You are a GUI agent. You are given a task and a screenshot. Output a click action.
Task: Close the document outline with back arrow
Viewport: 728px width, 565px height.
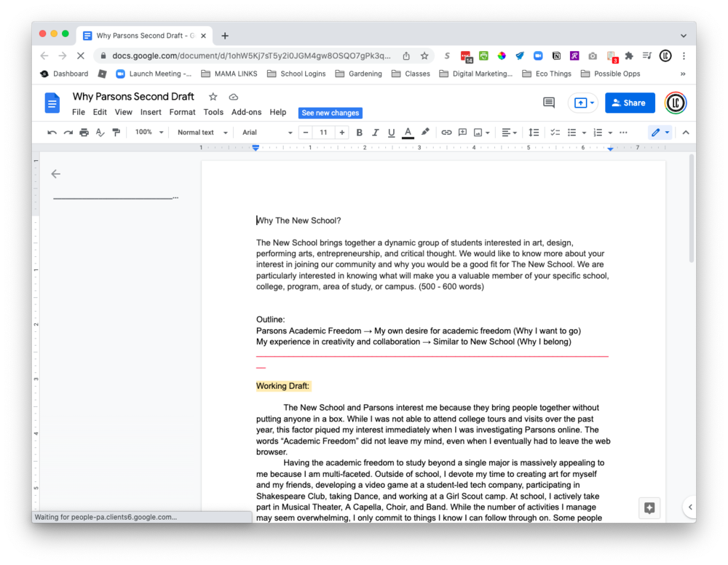tap(56, 174)
